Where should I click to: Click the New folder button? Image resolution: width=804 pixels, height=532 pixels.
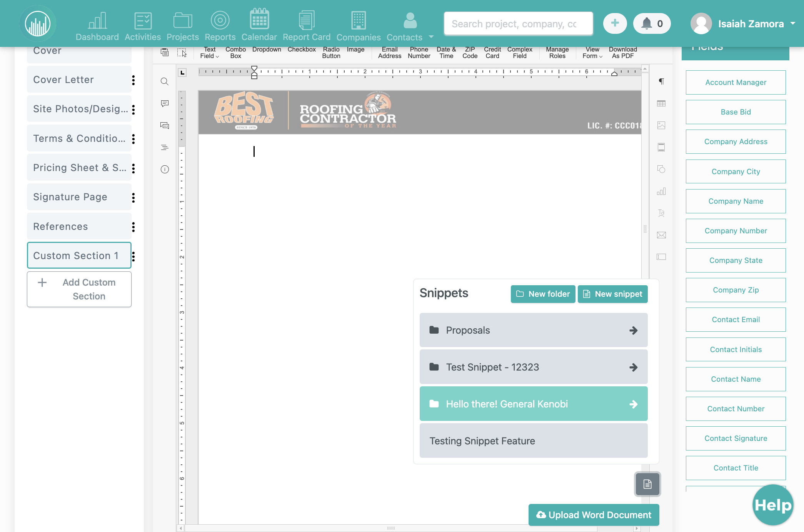tap(543, 294)
